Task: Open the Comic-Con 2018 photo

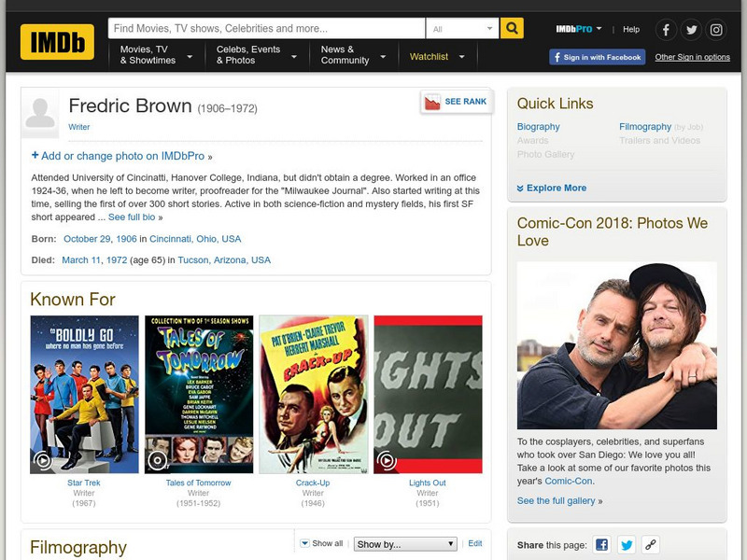Action: pyautogui.click(x=617, y=345)
